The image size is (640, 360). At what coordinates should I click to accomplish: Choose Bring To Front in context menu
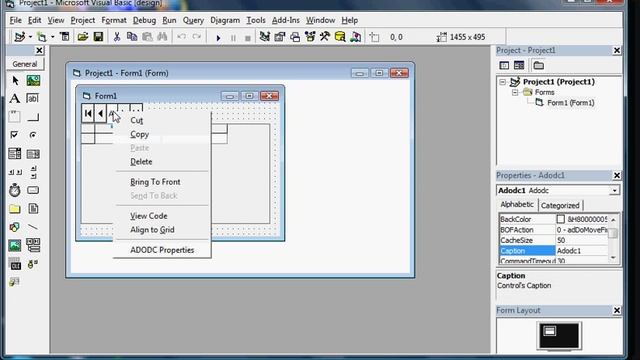click(155, 182)
